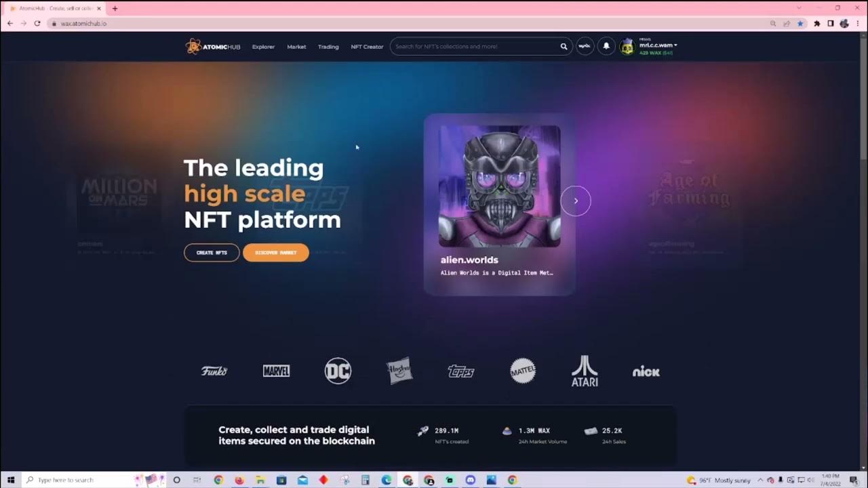Click the page vertical scrollbar
This screenshot has height=488, width=868.
pos(864,95)
